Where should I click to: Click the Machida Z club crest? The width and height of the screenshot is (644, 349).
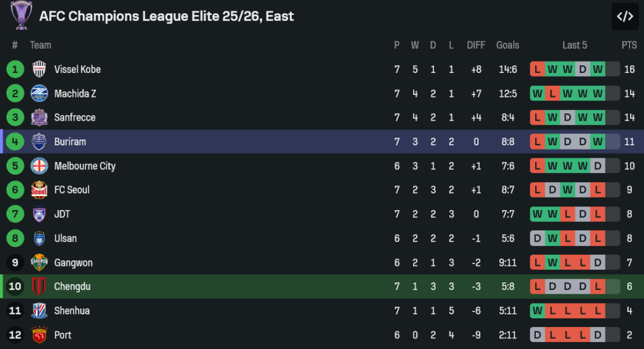40,94
